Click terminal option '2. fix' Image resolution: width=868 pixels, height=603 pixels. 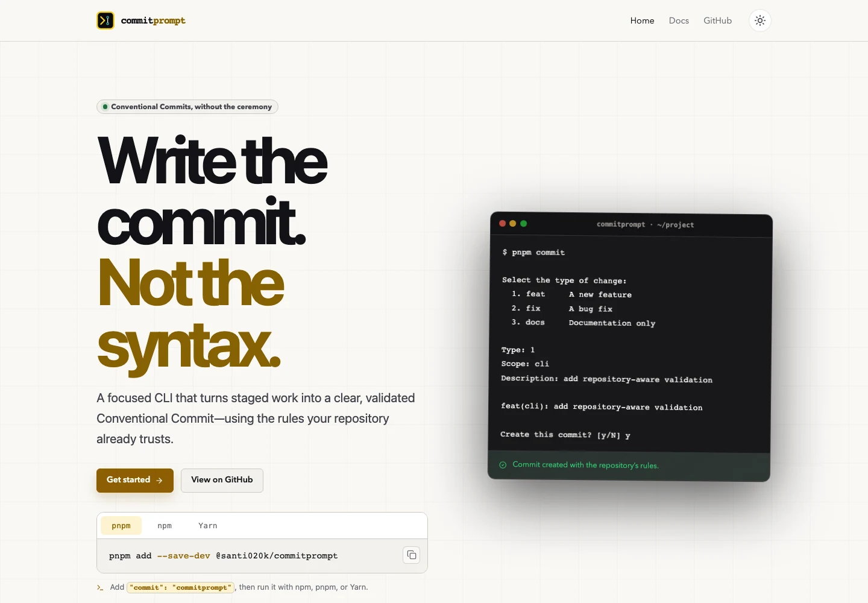(526, 308)
